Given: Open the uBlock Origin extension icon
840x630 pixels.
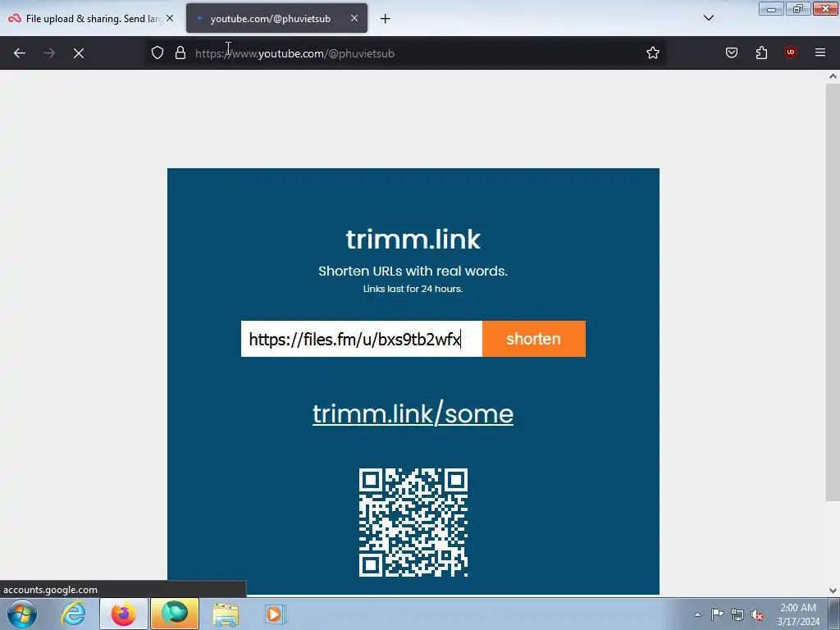Looking at the screenshot, I should pyautogui.click(x=790, y=52).
